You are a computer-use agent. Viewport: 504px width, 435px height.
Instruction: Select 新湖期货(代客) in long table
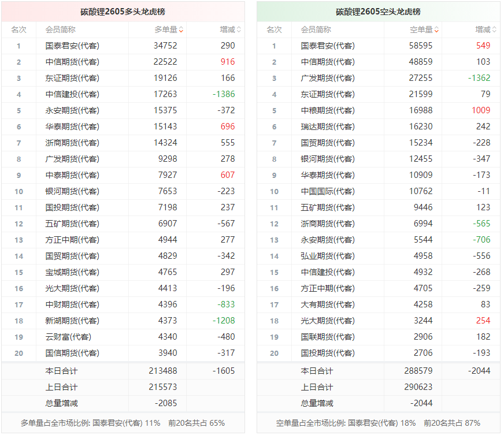(72, 321)
